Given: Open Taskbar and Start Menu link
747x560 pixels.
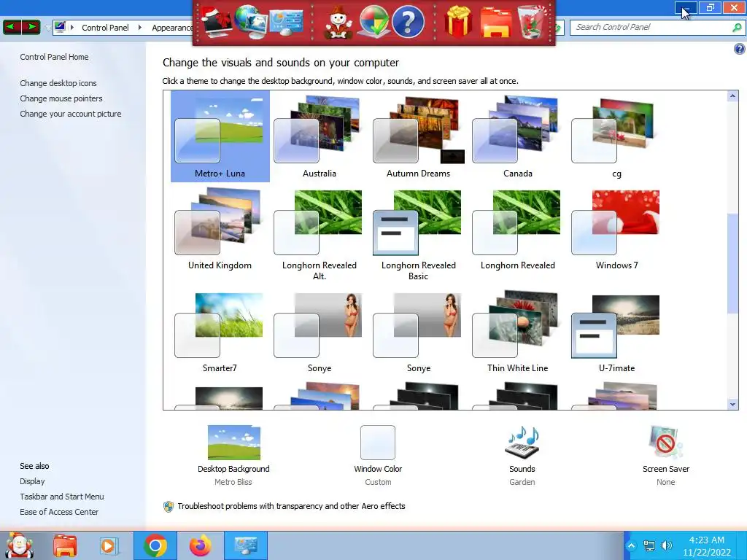Looking at the screenshot, I should coord(62,497).
